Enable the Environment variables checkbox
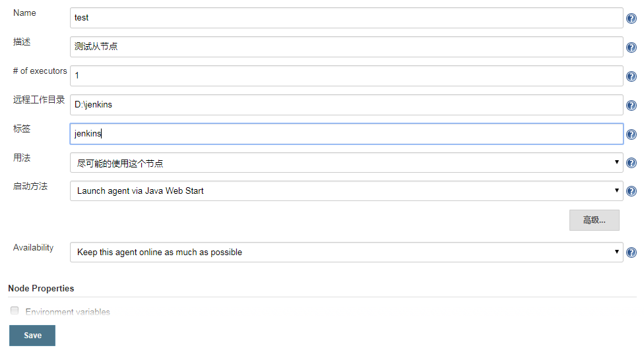 pos(15,311)
